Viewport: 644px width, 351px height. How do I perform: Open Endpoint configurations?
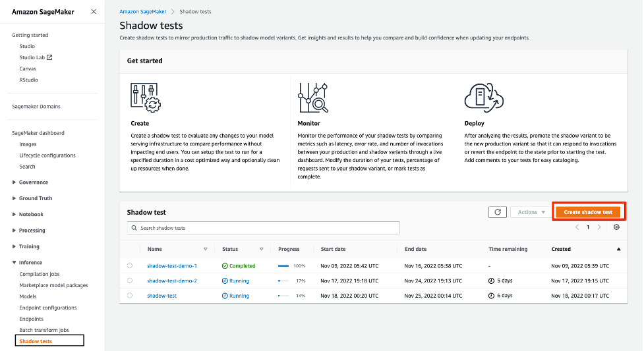click(48, 308)
